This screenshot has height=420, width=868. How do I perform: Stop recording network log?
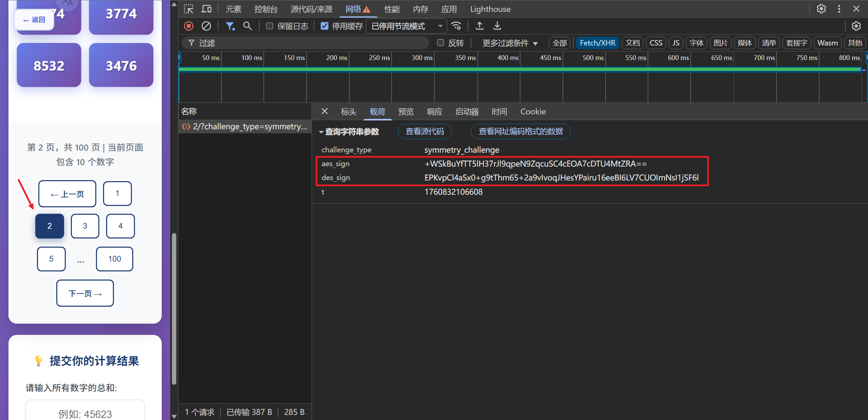189,26
